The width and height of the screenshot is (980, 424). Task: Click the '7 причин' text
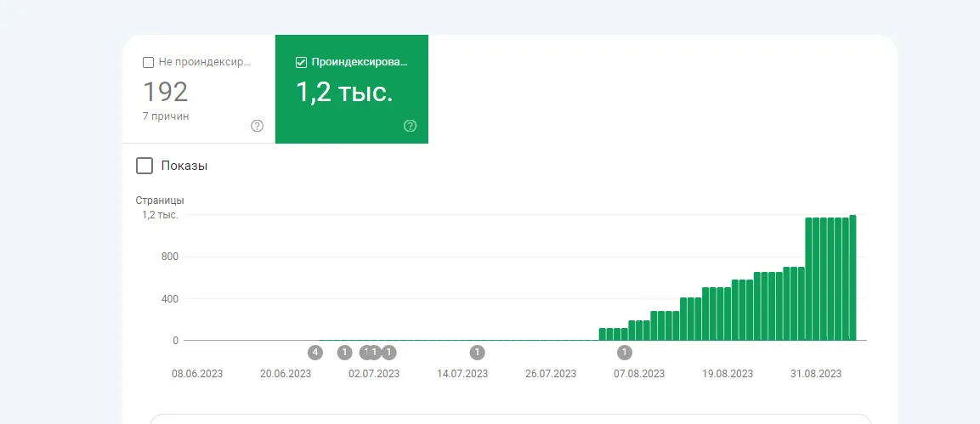(166, 116)
